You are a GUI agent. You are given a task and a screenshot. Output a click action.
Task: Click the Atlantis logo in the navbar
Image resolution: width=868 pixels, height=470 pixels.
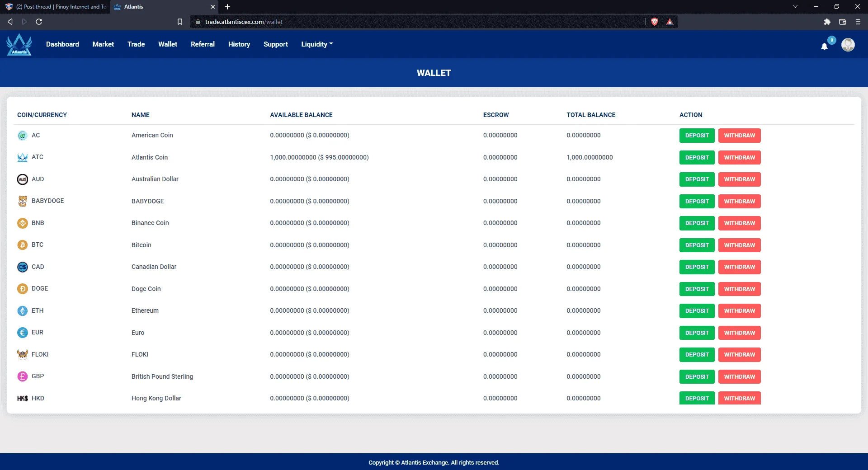(x=19, y=44)
